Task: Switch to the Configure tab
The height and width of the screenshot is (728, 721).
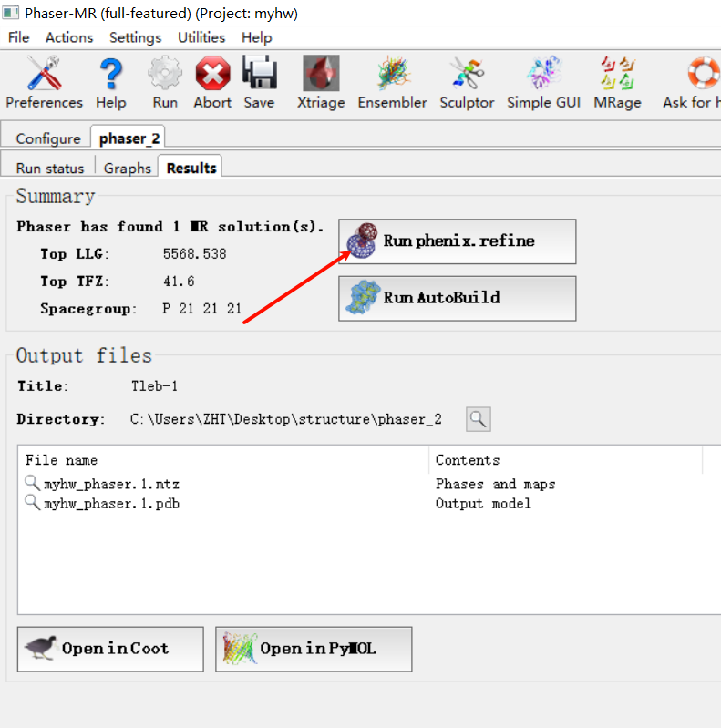Action: pos(47,138)
